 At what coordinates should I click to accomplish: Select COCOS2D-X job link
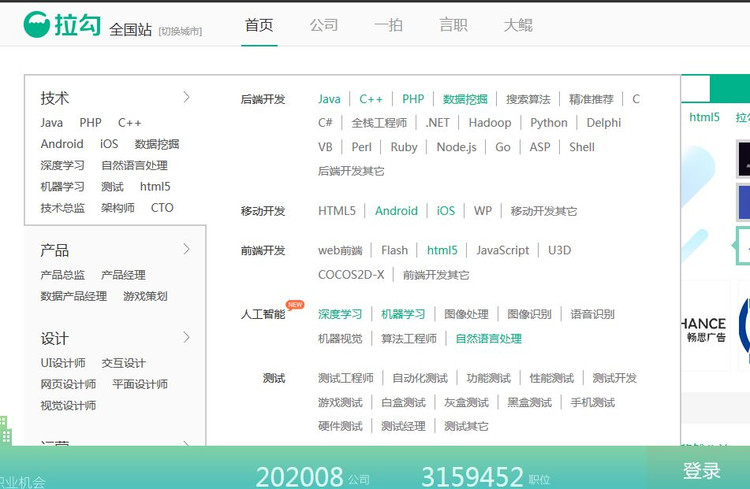coord(351,275)
